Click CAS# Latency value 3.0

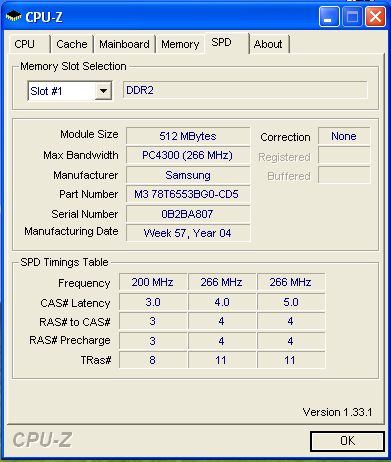(153, 302)
